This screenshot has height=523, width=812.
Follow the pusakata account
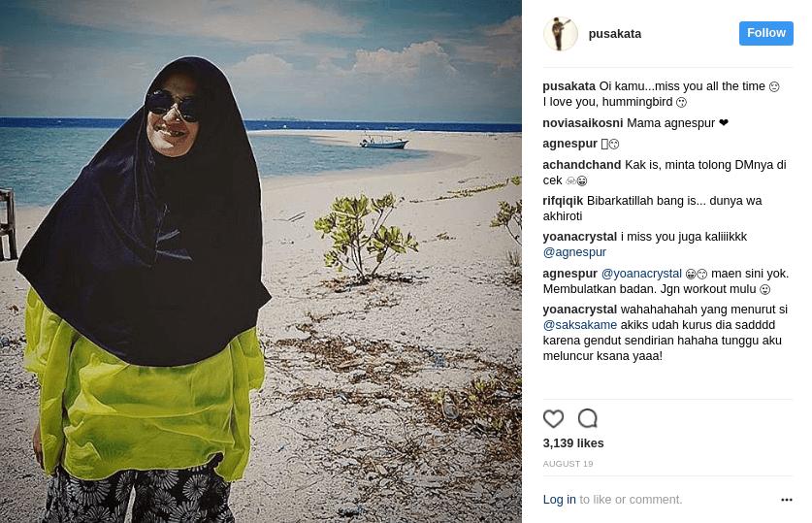pos(765,33)
